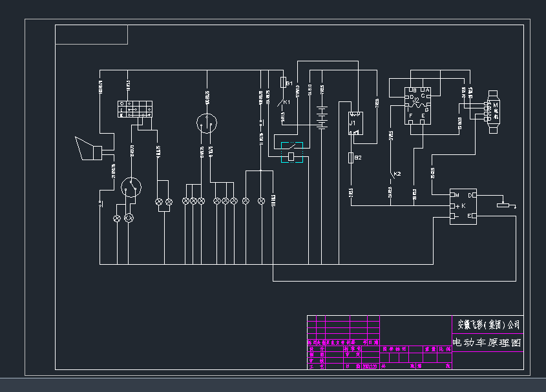Screen dimensions: 546x392
Task: Select the B2 fuse symbol
Action: click(351, 158)
